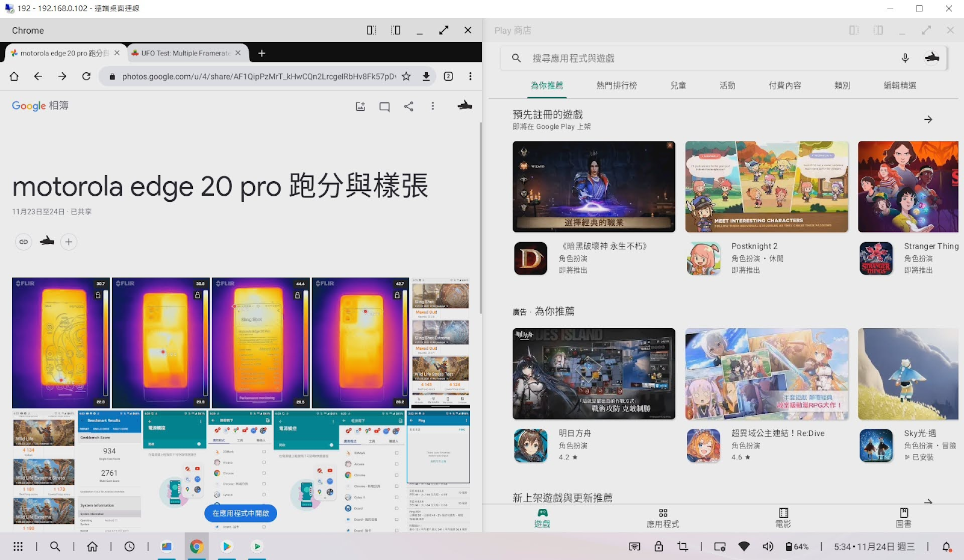The image size is (964, 560).
Task: Open Chrome tab switcher showing 2
Action: [x=448, y=76]
